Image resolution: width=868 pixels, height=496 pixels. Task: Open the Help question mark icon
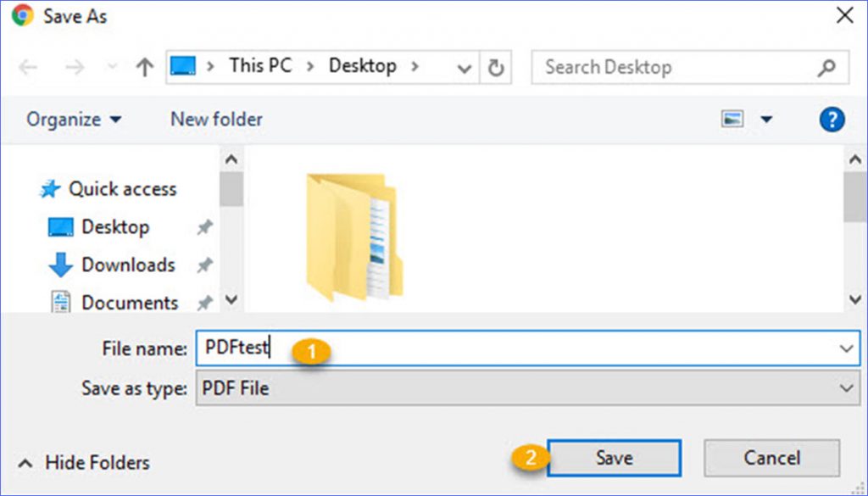[x=832, y=119]
